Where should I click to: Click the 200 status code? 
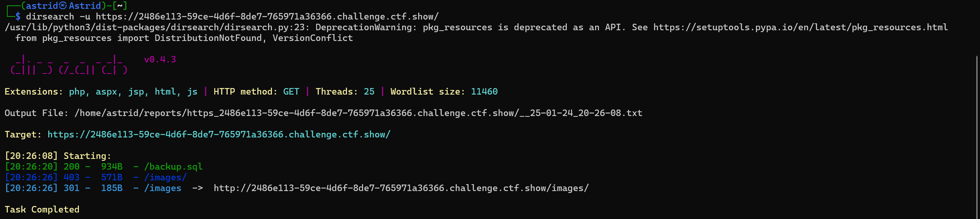click(x=71, y=167)
